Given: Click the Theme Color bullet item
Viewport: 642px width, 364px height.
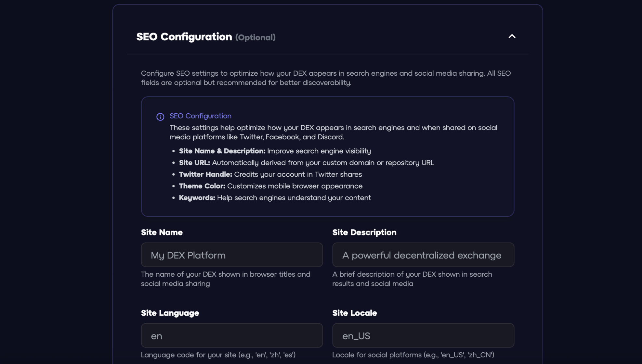Looking at the screenshot, I should click(x=270, y=186).
